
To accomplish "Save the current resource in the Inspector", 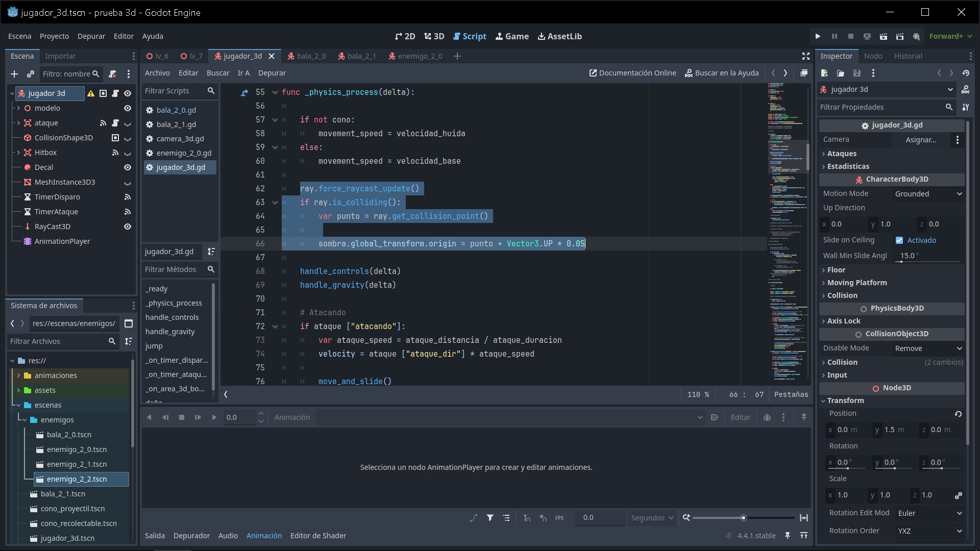I will (x=857, y=73).
